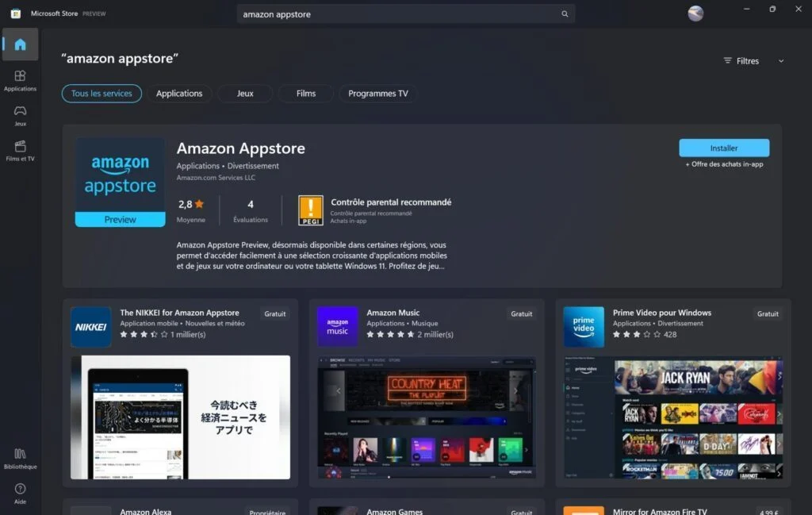Select the Films filter chip
The width and height of the screenshot is (812, 515).
click(x=306, y=94)
